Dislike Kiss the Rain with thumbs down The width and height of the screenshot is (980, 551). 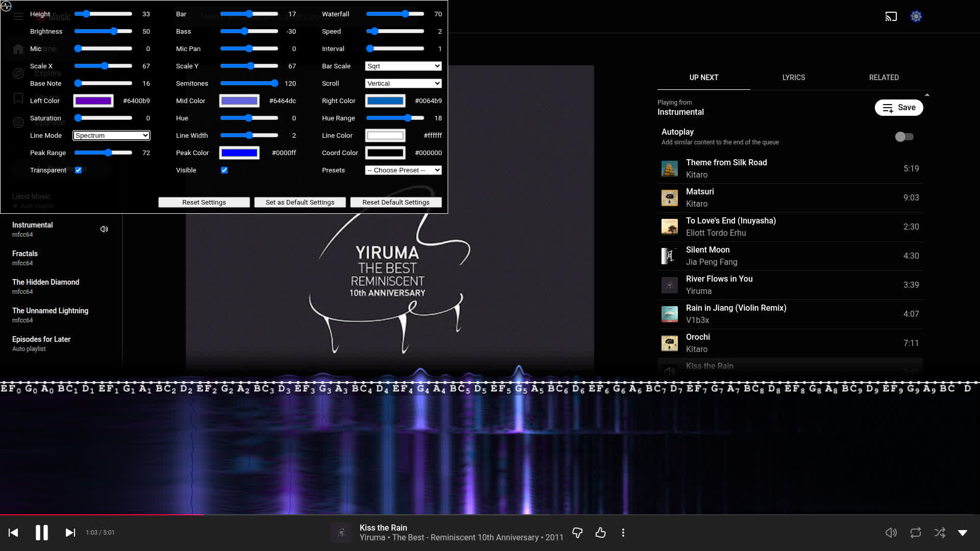click(577, 533)
